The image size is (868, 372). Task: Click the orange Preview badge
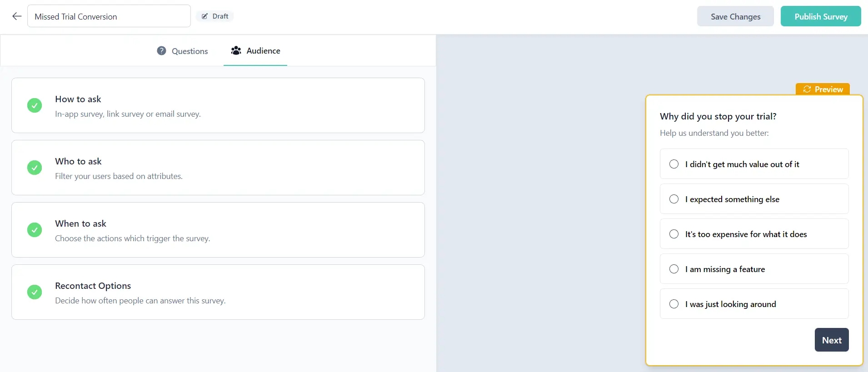tap(823, 89)
